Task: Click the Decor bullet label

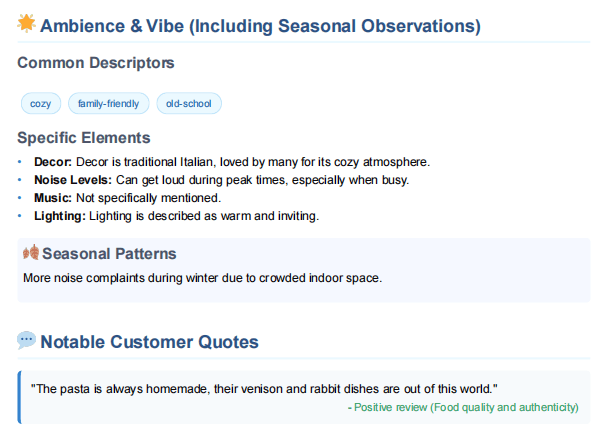Action: 53,162
